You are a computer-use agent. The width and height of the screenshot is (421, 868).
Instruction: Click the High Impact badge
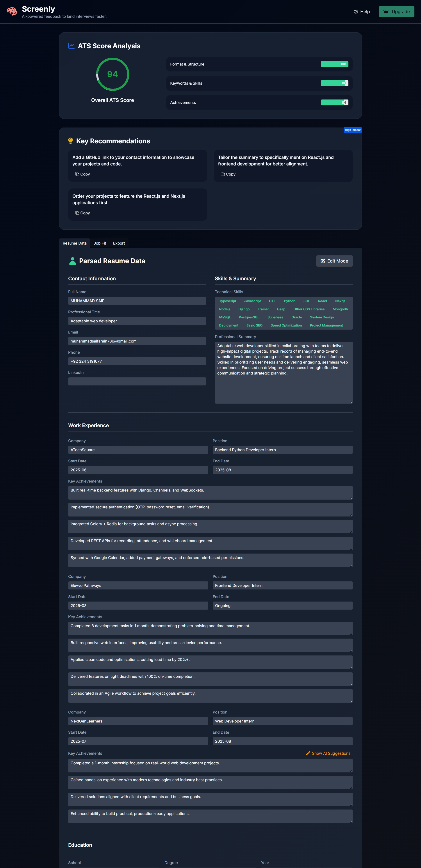point(352,130)
